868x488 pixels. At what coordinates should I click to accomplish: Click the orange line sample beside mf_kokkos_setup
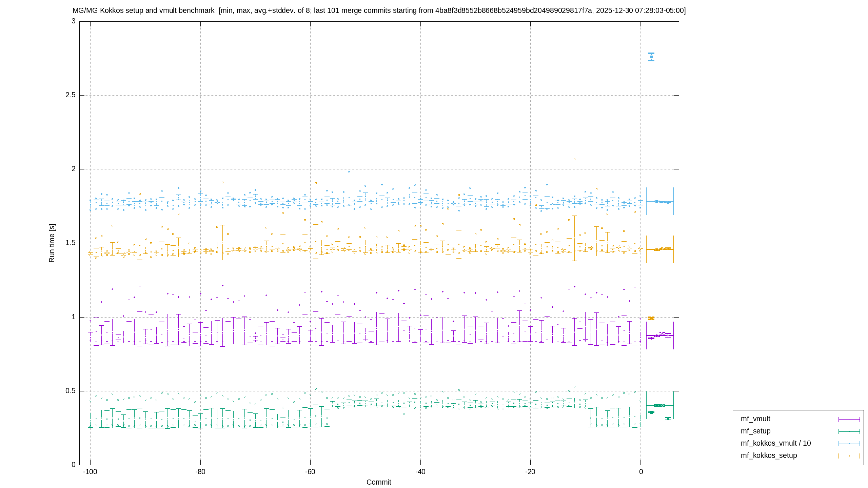pos(849,456)
